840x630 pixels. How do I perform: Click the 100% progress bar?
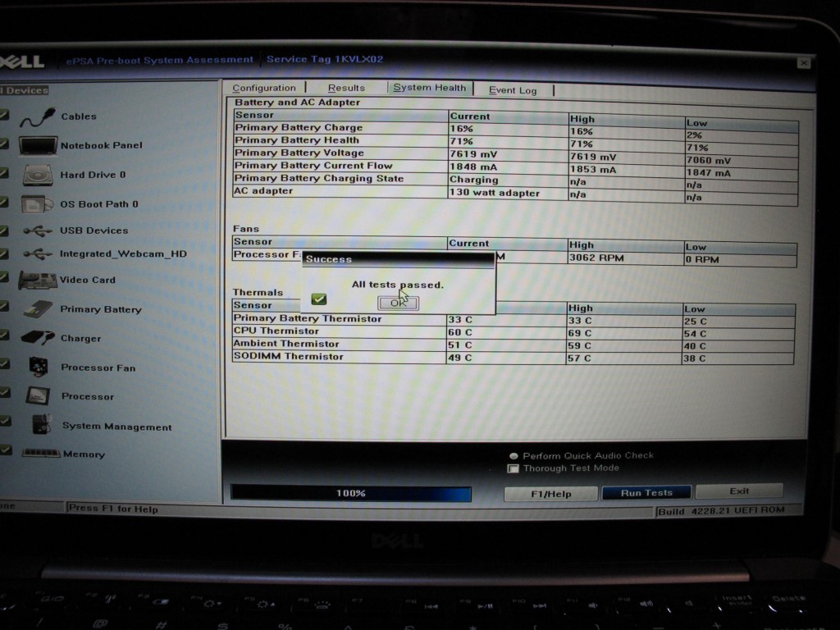[351, 494]
